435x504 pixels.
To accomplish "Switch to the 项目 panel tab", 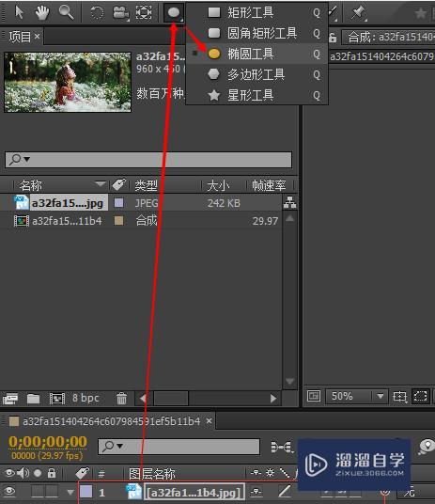I will pyautogui.click(x=20, y=37).
